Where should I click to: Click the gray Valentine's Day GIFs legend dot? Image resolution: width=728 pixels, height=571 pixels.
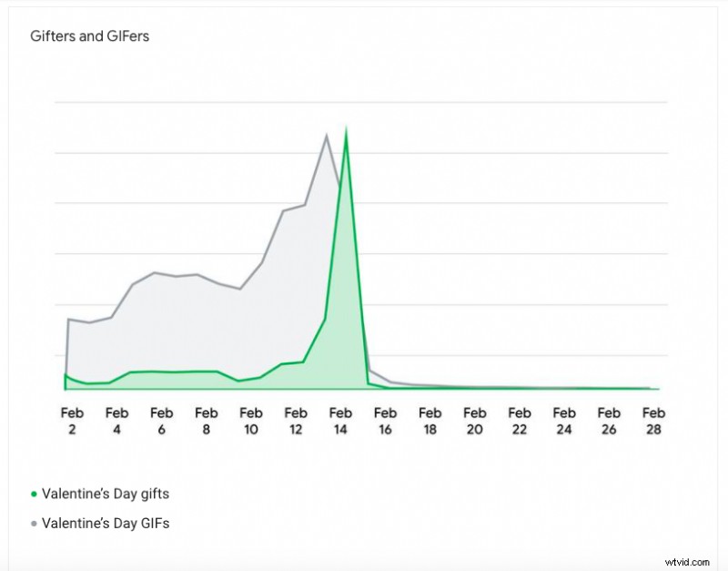(x=34, y=524)
